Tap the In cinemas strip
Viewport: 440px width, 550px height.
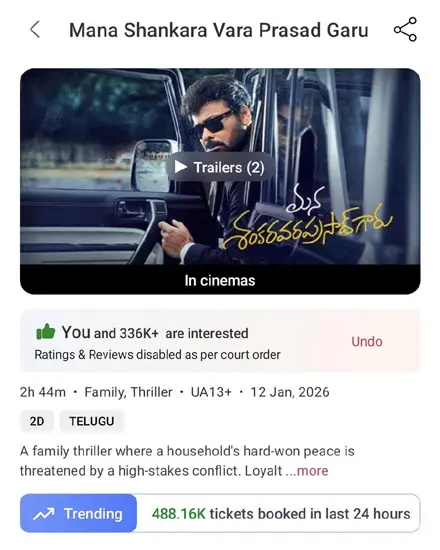[x=220, y=280]
